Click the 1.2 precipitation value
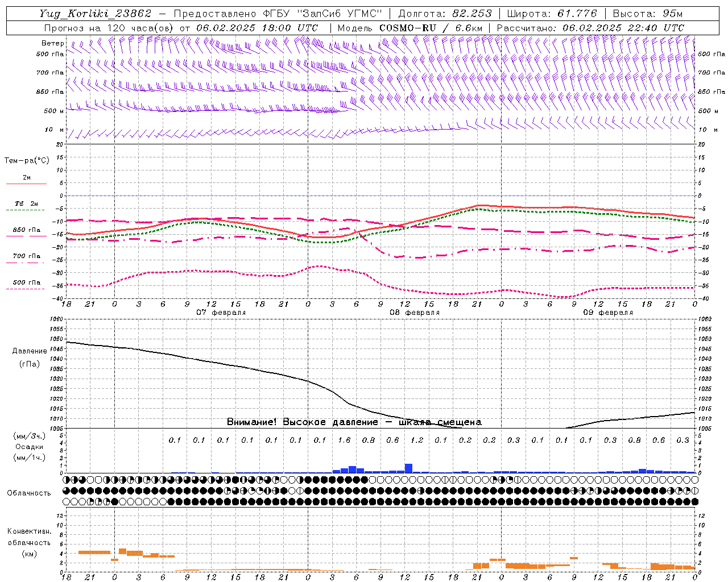The height and width of the screenshot is (582, 728). (x=417, y=440)
